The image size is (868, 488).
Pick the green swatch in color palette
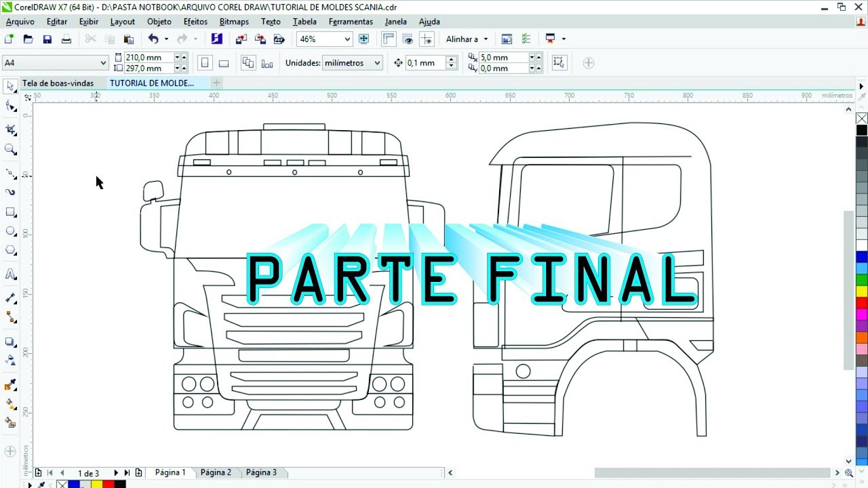(862, 279)
